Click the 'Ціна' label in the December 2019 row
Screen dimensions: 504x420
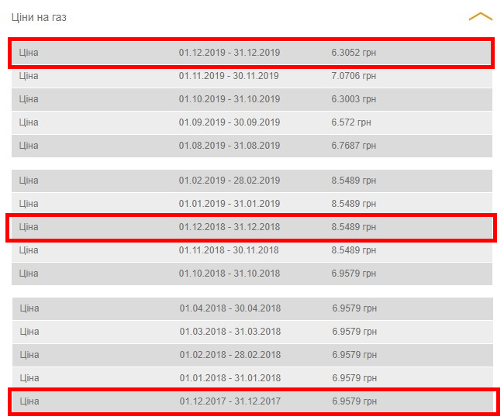pyautogui.click(x=29, y=53)
